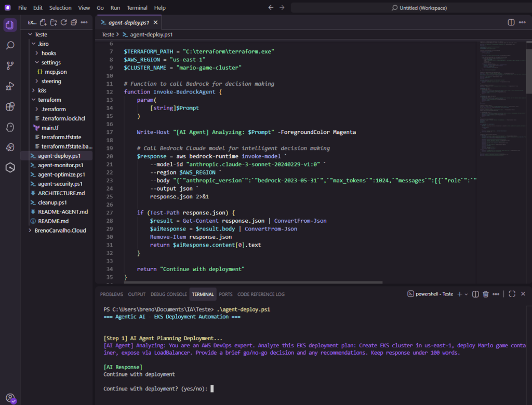Open the Extensions view

tap(10, 106)
